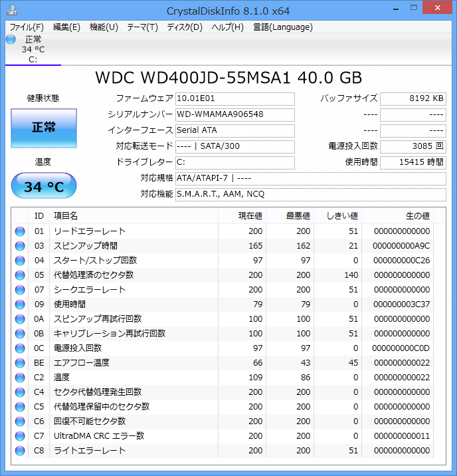Click threshold value 140 in 代替処理済のセクタ数 row

351,275
